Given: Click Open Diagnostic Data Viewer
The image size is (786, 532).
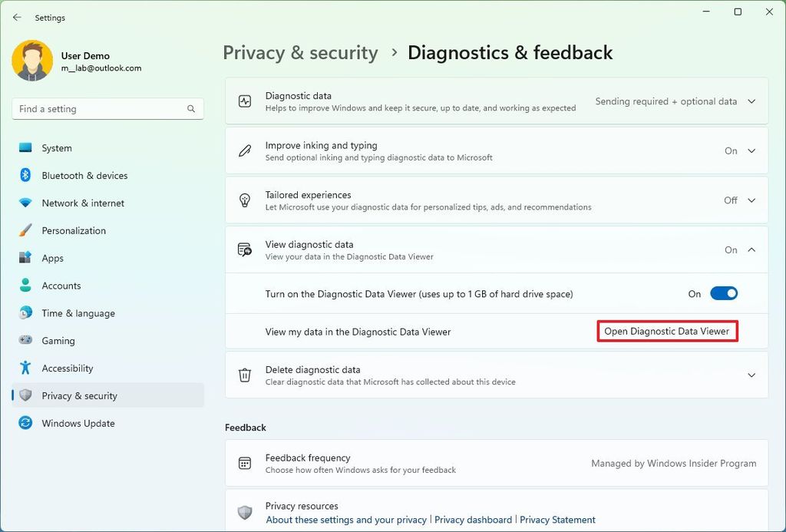Looking at the screenshot, I should [x=666, y=331].
